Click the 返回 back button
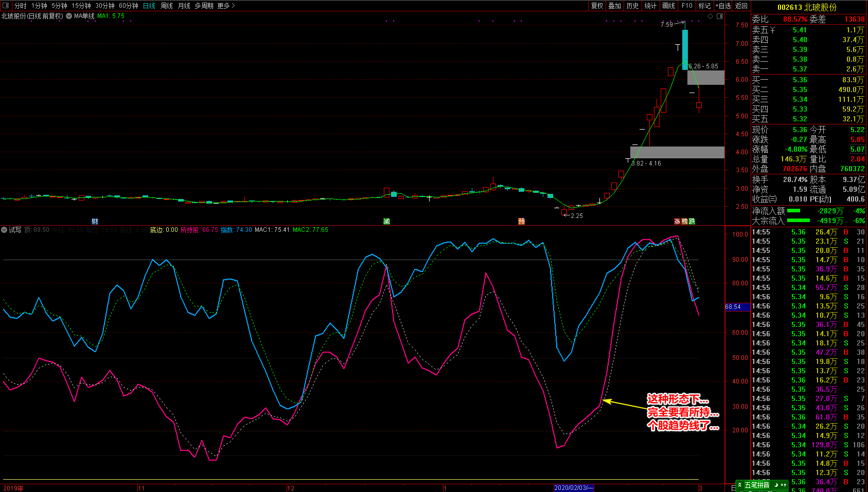This screenshot has height=492, width=868. pyautogui.click(x=741, y=6)
